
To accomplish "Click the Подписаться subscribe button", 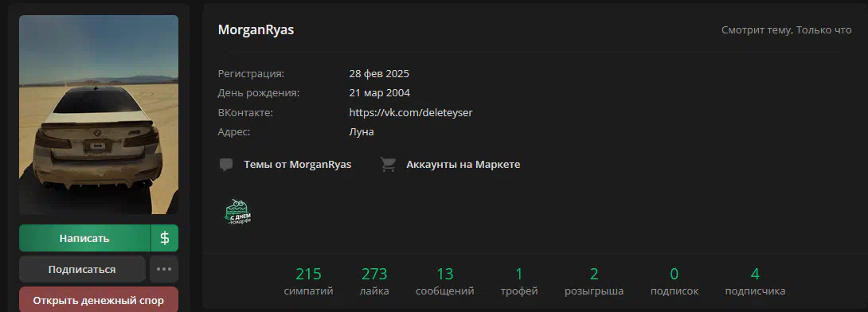I will [82, 269].
